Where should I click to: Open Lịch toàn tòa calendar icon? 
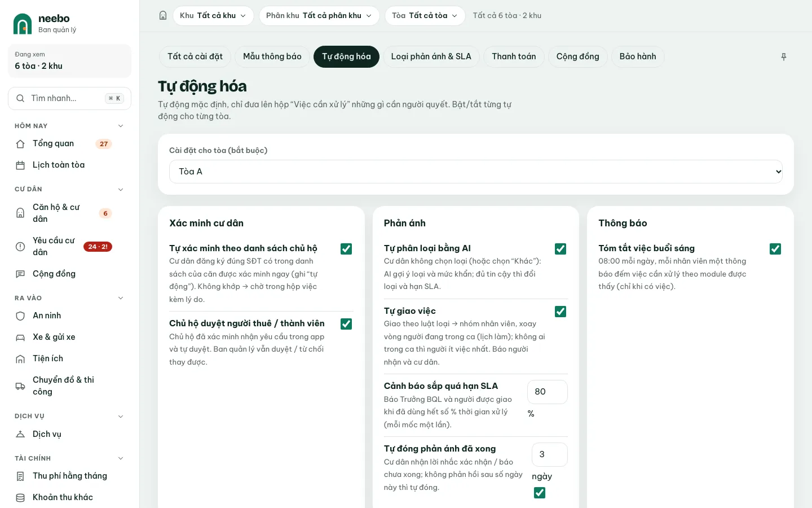[20, 165]
